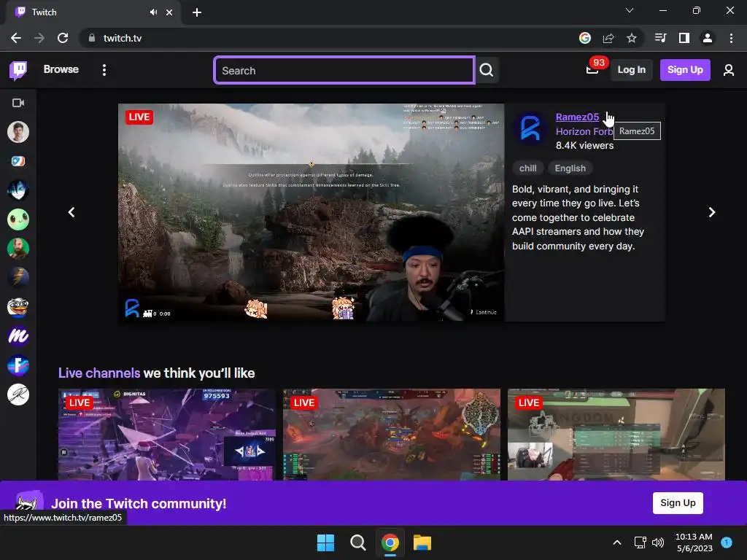
Task: Toggle the Chrome side panel
Action: (684, 38)
